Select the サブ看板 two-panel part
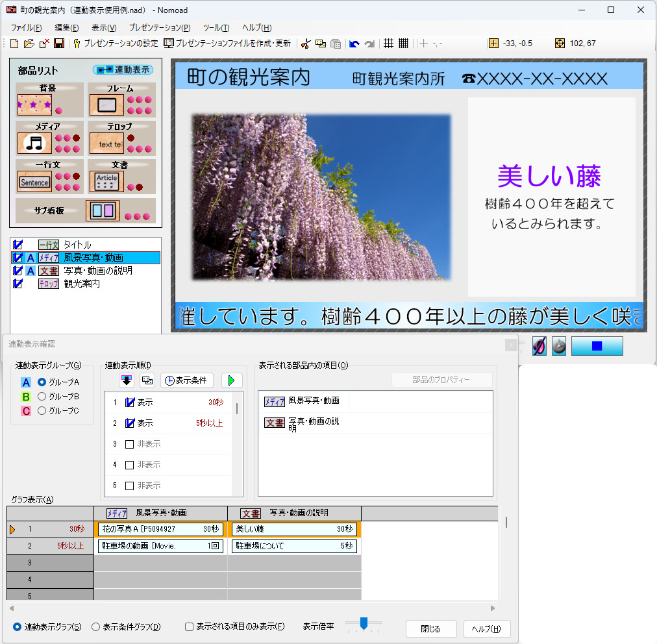This screenshot has height=644, width=657. (103, 210)
